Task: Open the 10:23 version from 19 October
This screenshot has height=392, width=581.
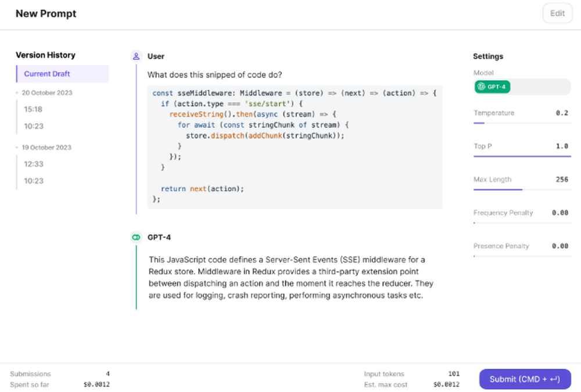Action: point(33,181)
